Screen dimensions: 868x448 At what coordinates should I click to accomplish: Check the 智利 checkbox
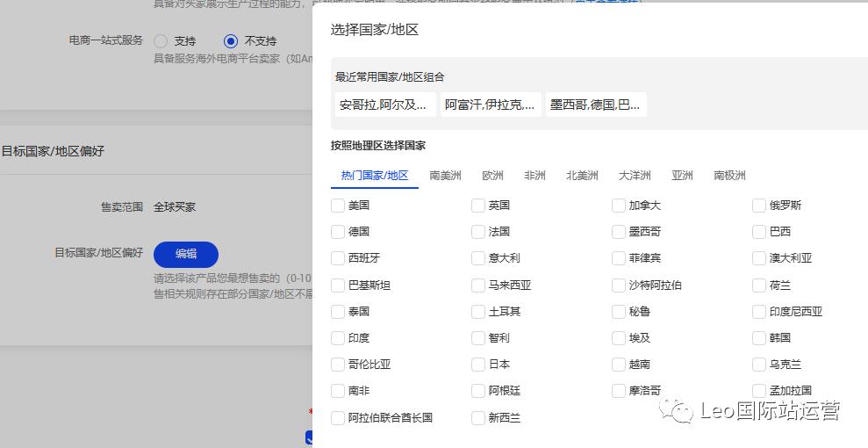coord(478,338)
